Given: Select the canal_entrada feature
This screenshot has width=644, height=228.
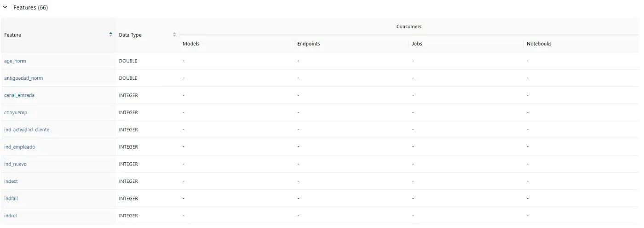Looking at the screenshot, I should tap(19, 95).
